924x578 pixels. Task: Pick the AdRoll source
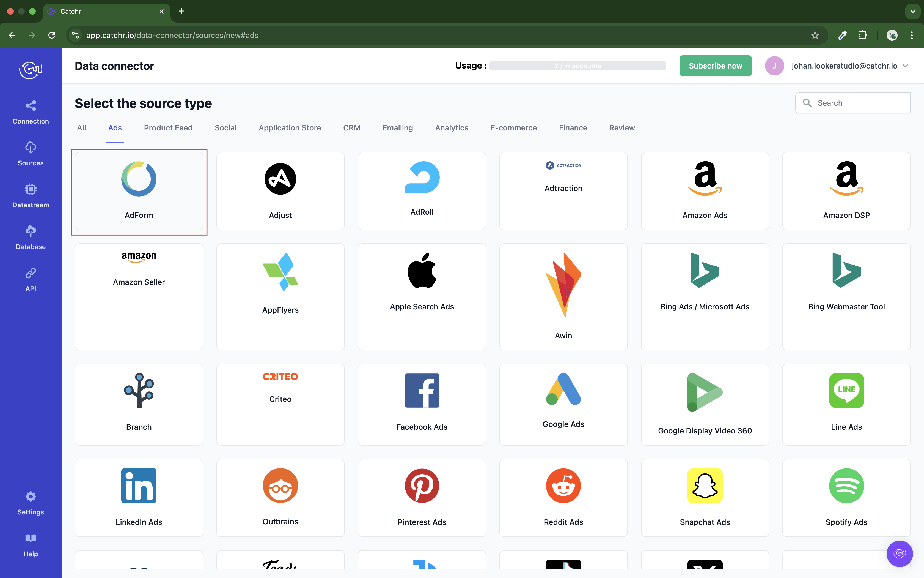click(422, 191)
